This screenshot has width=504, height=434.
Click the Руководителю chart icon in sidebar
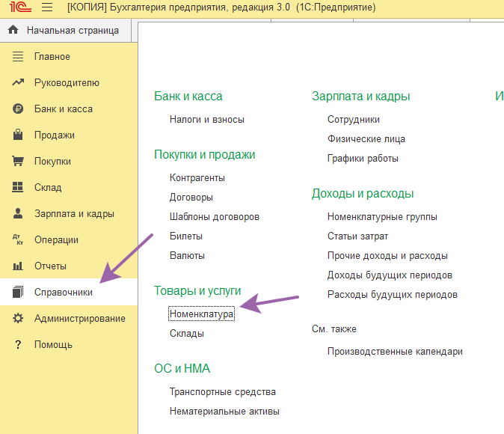pyautogui.click(x=19, y=83)
